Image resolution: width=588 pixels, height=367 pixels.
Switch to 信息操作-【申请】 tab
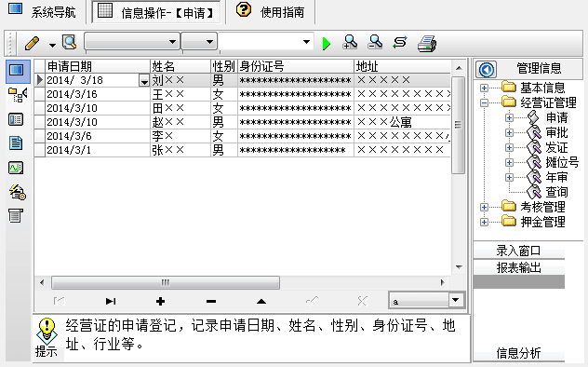tap(156, 12)
